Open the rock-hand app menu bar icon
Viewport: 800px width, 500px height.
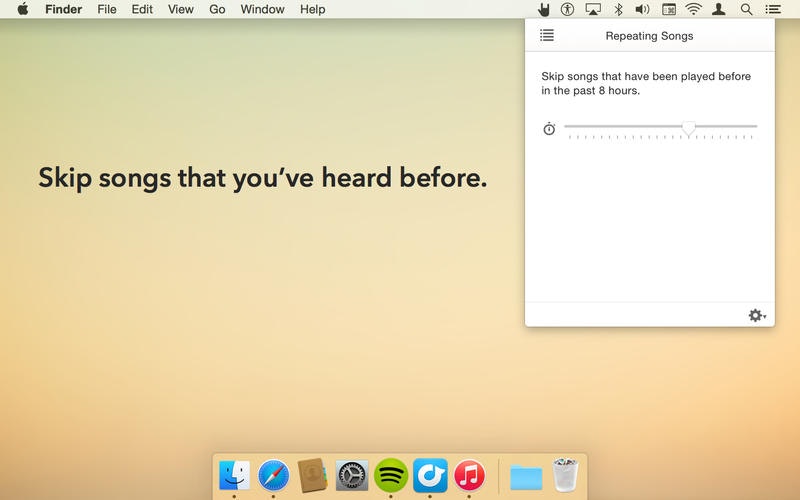pos(543,9)
